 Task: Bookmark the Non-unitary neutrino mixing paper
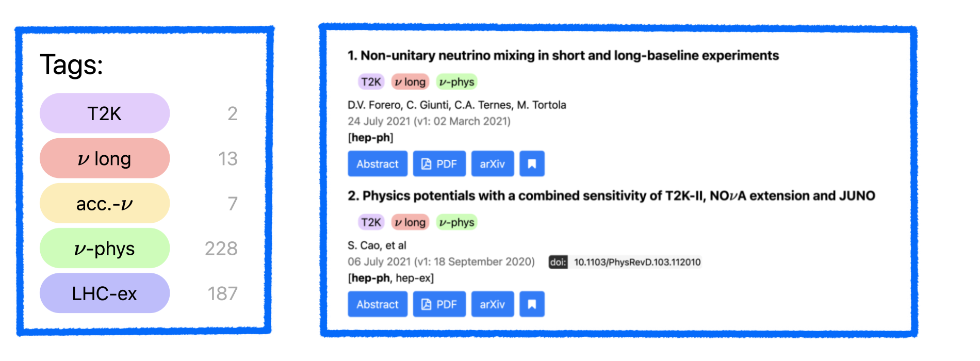[x=532, y=164]
